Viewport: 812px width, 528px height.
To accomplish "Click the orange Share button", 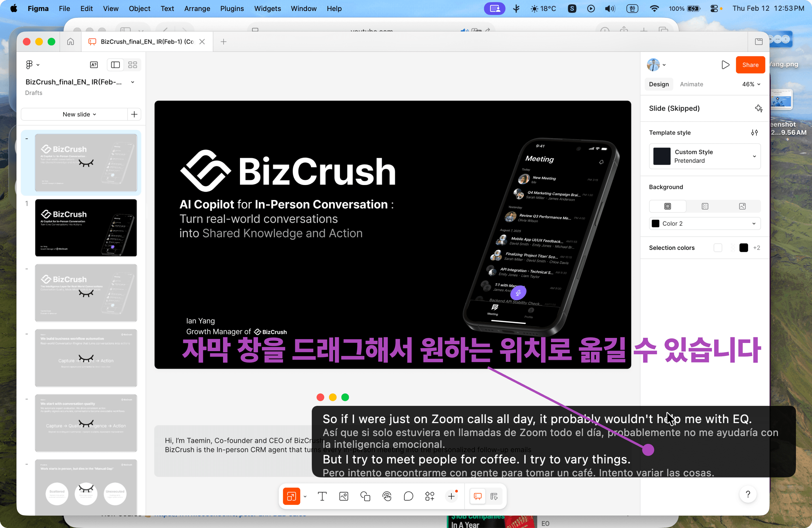I will (x=750, y=65).
